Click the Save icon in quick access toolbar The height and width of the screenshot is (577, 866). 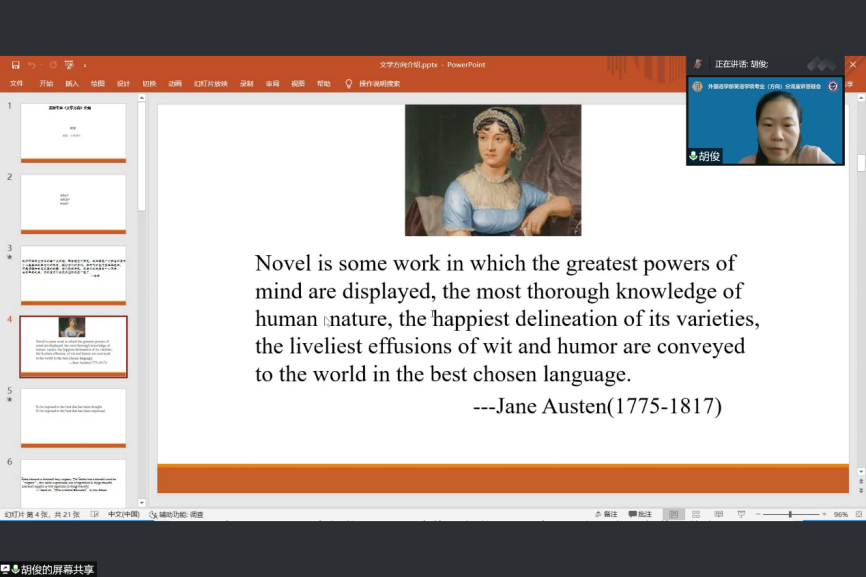15,65
